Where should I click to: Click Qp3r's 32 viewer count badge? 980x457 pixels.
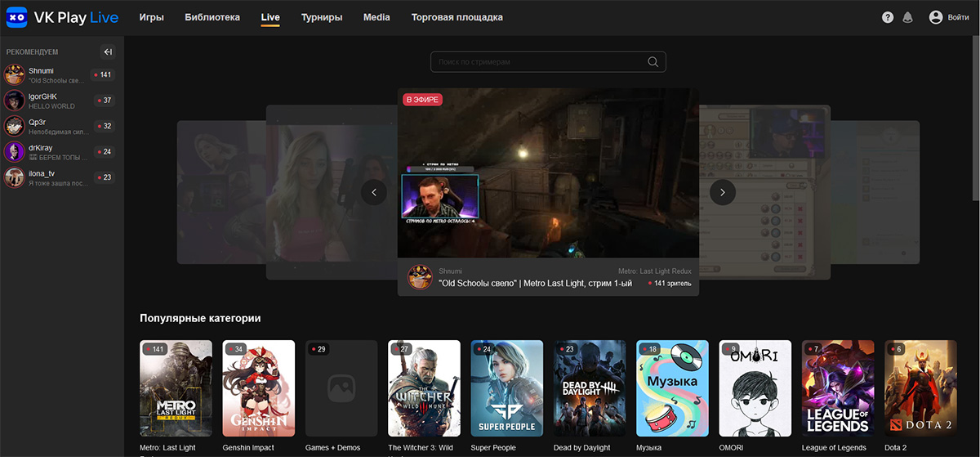[x=103, y=126]
